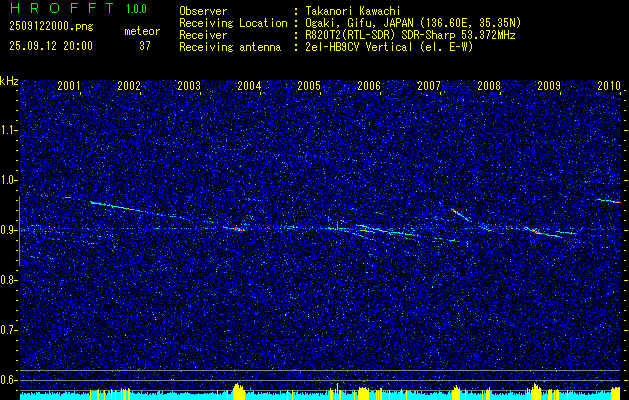Click time marker 2006
The height and width of the screenshot is (400, 629).
(369, 85)
